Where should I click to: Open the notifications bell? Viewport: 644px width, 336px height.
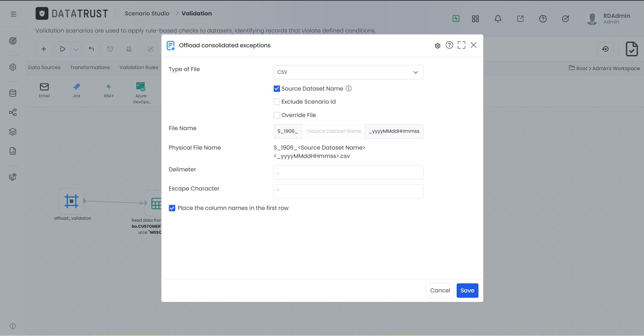[x=498, y=19]
